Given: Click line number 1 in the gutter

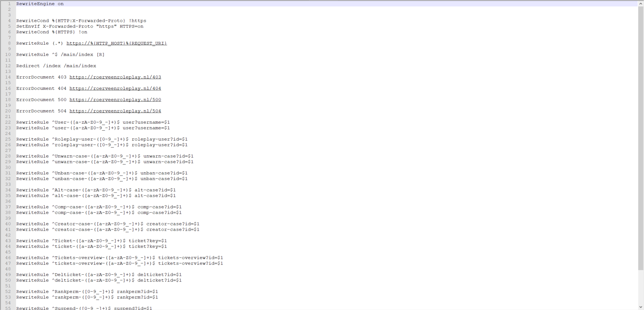Looking at the screenshot, I should coord(9,4).
